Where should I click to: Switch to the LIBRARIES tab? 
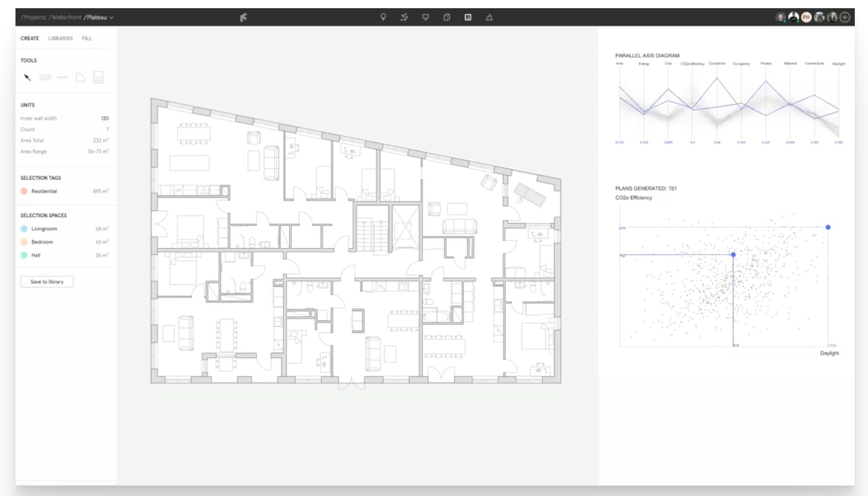(x=60, y=38)
